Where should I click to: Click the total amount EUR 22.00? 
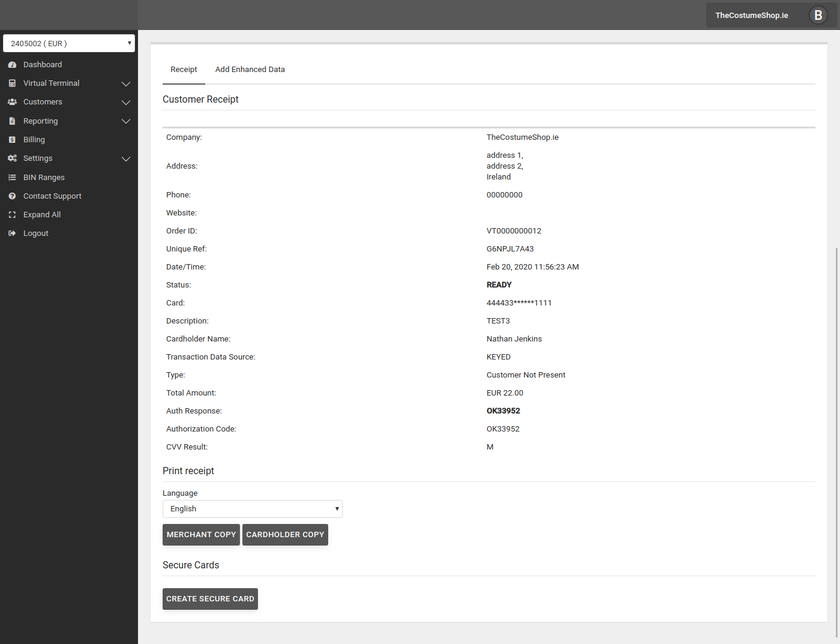(x=505, y=393)
